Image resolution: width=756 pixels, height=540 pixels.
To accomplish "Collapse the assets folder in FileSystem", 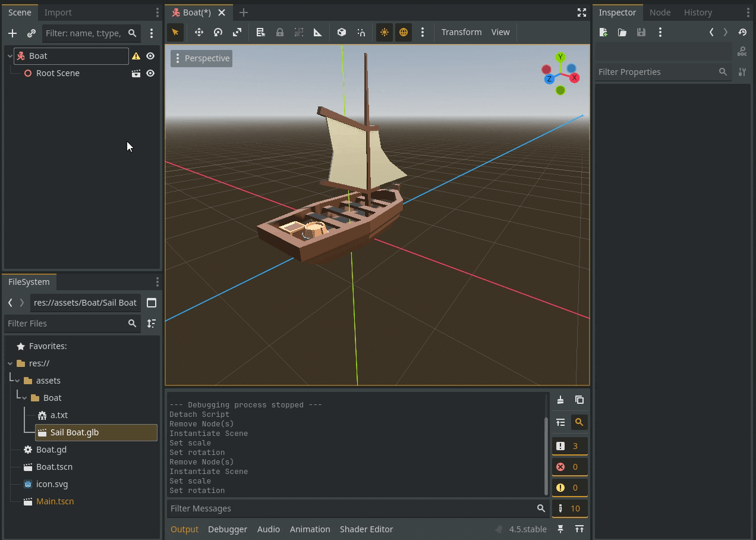I will [17, 381].
